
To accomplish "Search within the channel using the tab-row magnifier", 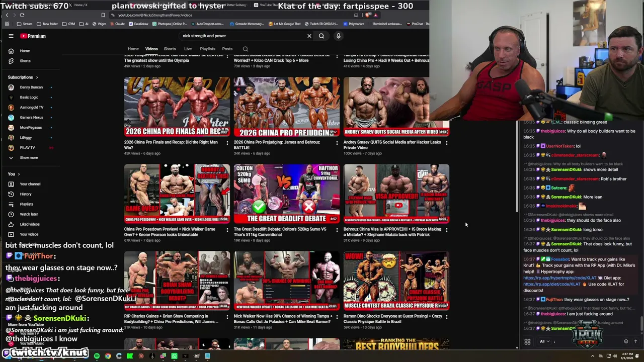I will click(246, 49).
